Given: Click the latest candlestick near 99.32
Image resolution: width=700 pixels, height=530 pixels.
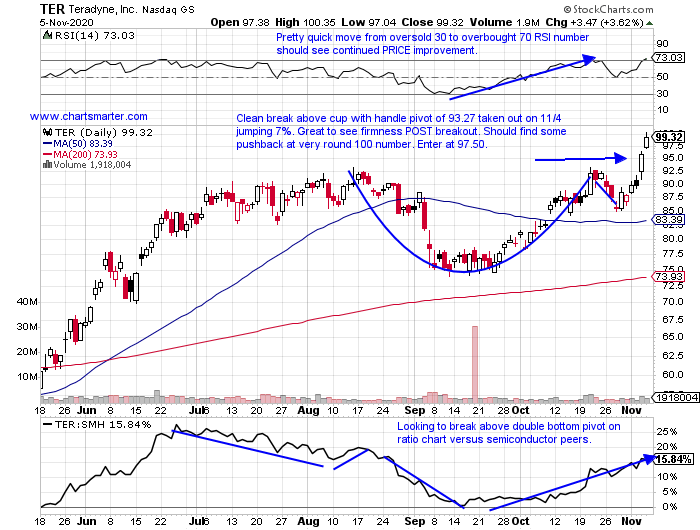Looking at the screenshot, I should pos(646,141).
